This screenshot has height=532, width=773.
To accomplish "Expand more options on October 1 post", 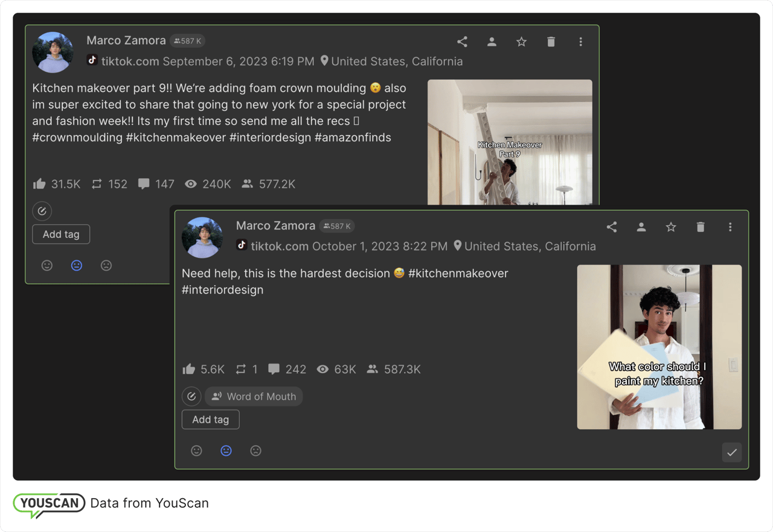I will [730, 227].
